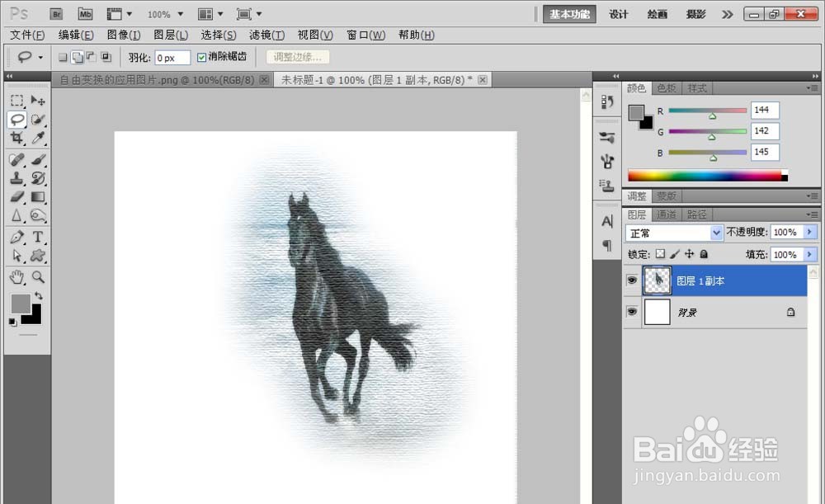Select the Horizontal Type tool
825x504 pixels.
[x=37, y=238]
